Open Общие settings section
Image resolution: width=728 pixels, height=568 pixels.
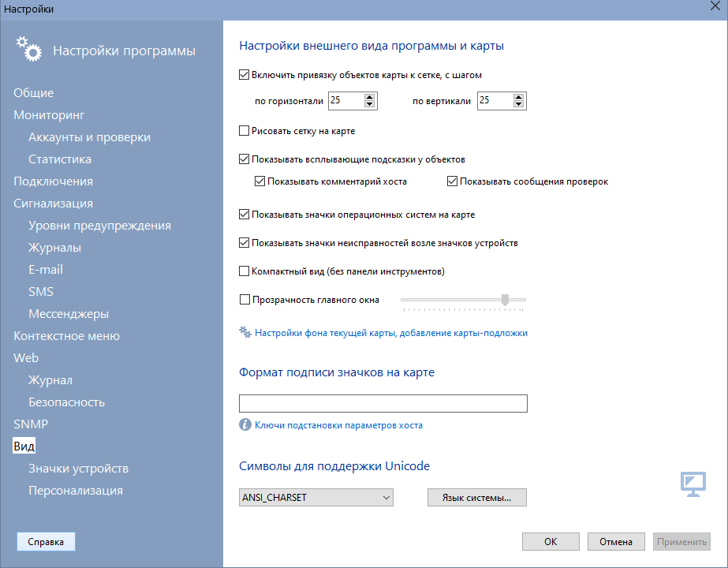[33, 93]
